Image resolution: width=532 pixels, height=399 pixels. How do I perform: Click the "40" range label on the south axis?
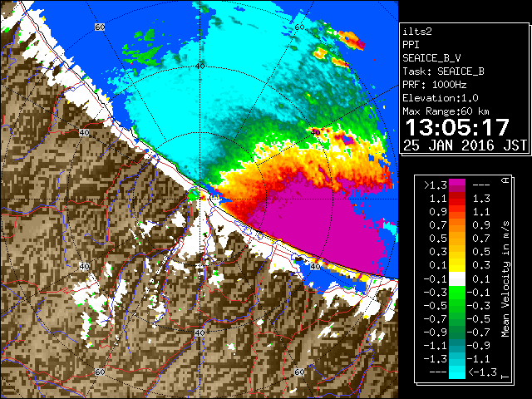[x=199, y=332]
